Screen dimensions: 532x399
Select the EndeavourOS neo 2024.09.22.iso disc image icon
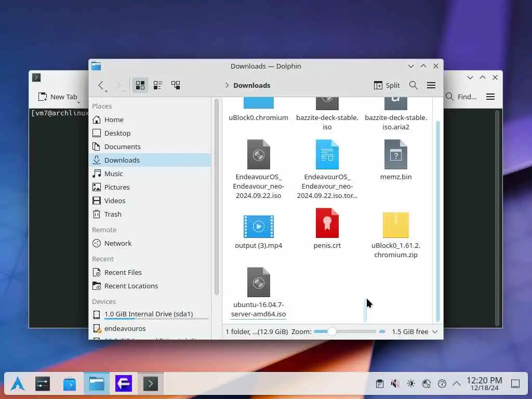click(x=259, y=154)
